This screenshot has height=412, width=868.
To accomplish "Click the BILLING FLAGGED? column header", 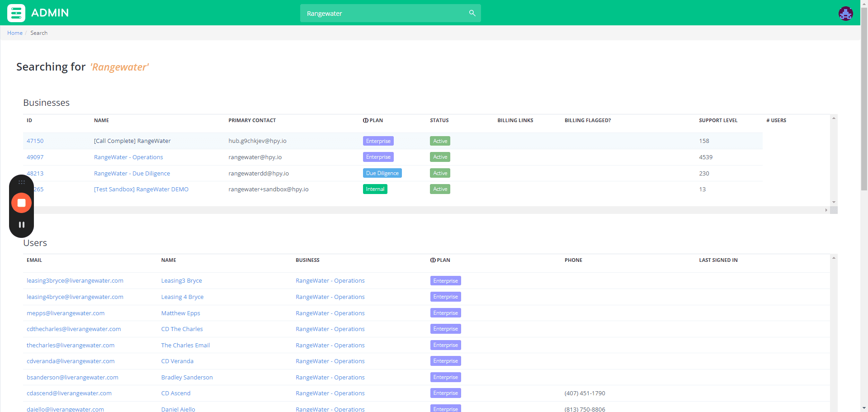I will click(x=588, y=120).
